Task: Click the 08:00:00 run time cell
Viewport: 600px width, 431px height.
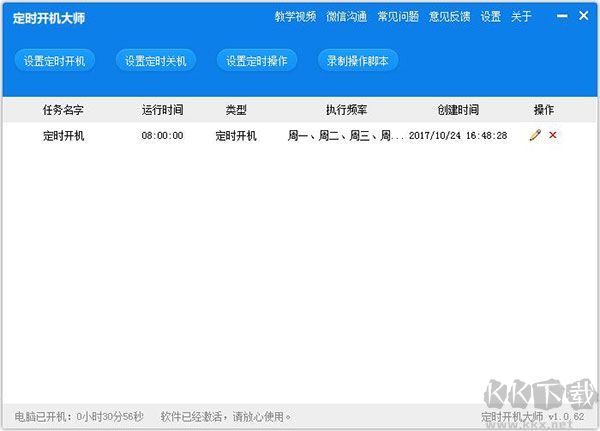Action: click(x=162, y=136)
